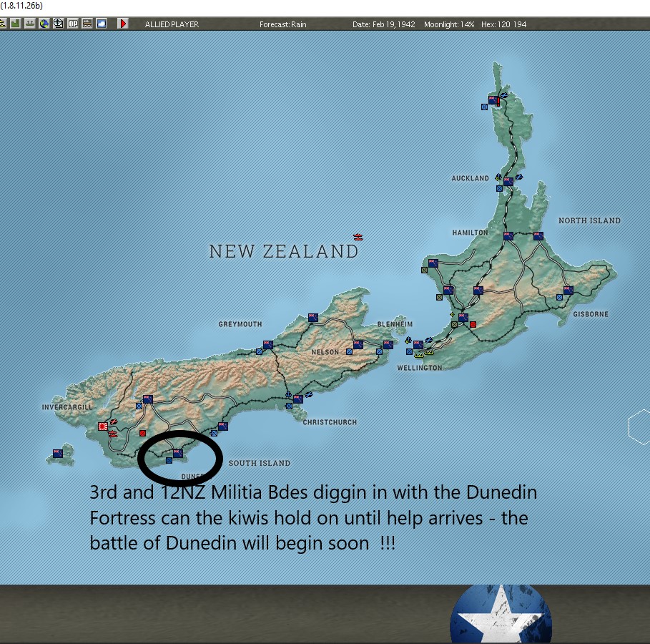Select the air unit icon beside Christchurch

[309, 394]
